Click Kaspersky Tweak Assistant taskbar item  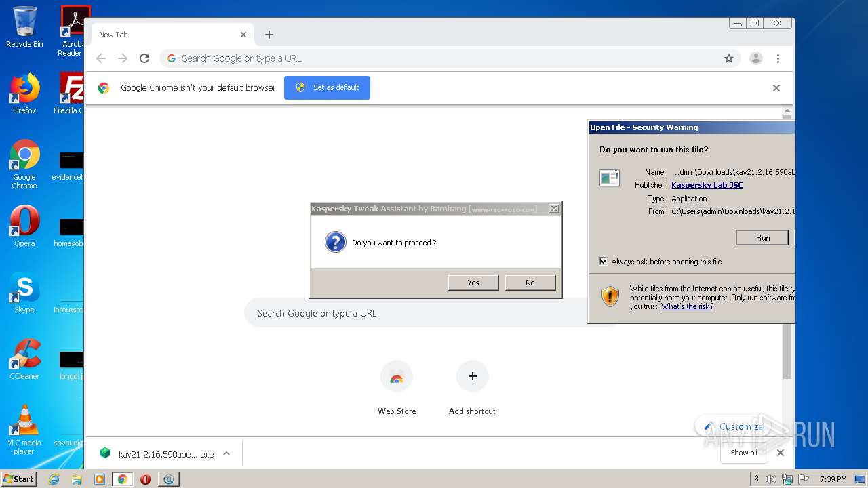click(168, 479)
